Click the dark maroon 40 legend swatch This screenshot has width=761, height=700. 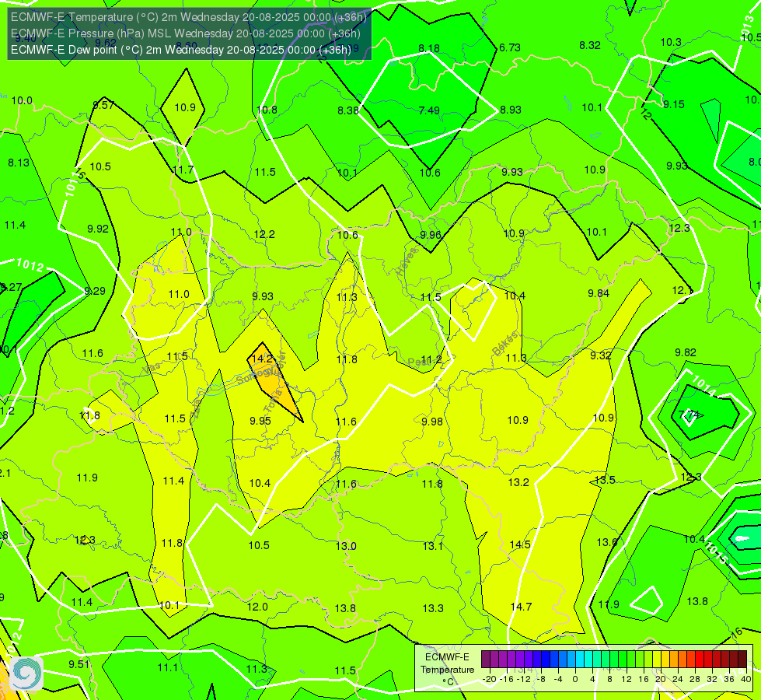[x=742, y=660]
